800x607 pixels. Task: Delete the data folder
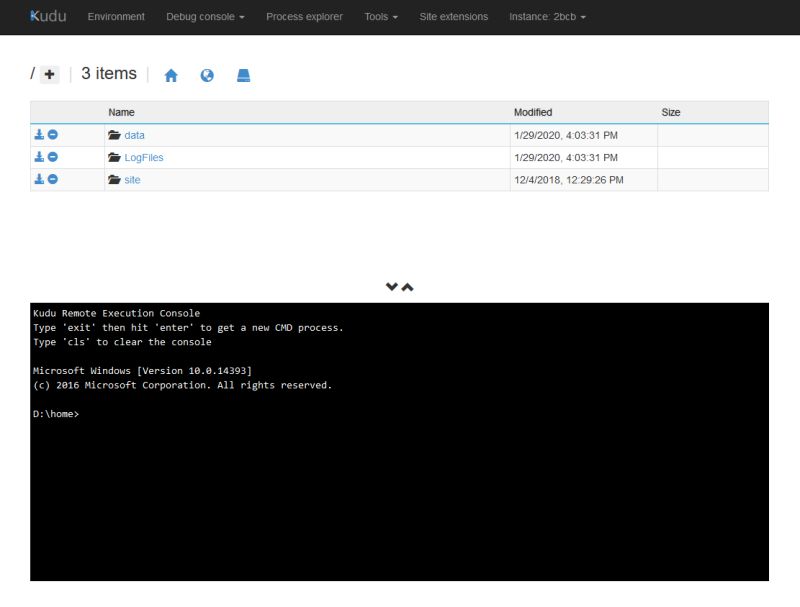[53, 135]
